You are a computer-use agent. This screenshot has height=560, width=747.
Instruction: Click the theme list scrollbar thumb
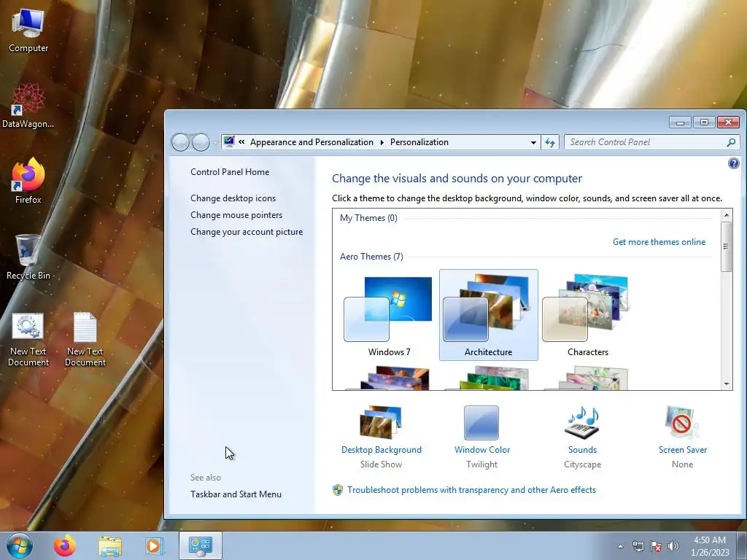pos(727,246)
